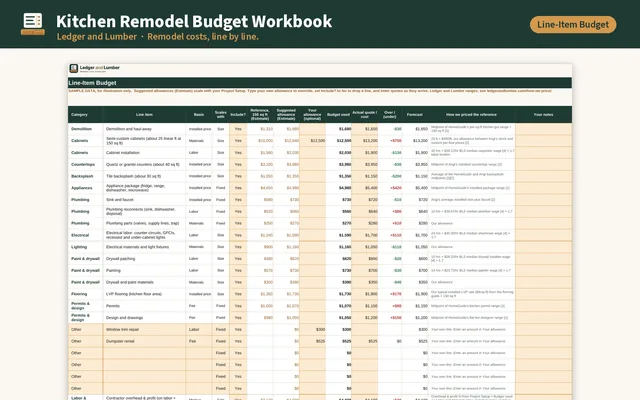The height and width of the screenshot is (400, 640).
Task: Open Include? dropdown for Backsplash row
Action: tap(238, 176)
